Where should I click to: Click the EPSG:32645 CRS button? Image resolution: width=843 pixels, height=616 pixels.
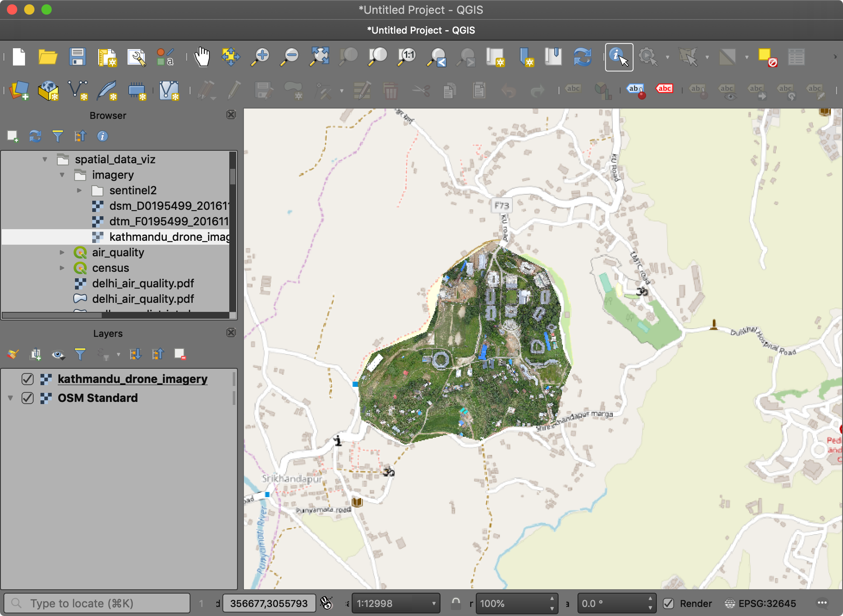coord(761,604)
